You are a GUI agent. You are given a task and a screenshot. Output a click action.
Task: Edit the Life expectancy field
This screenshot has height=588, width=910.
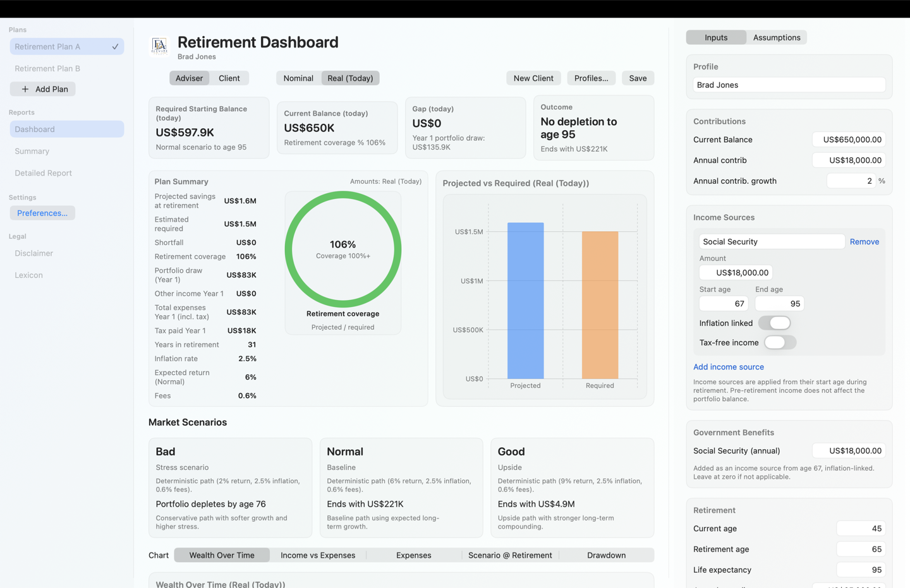coord(861,570)
